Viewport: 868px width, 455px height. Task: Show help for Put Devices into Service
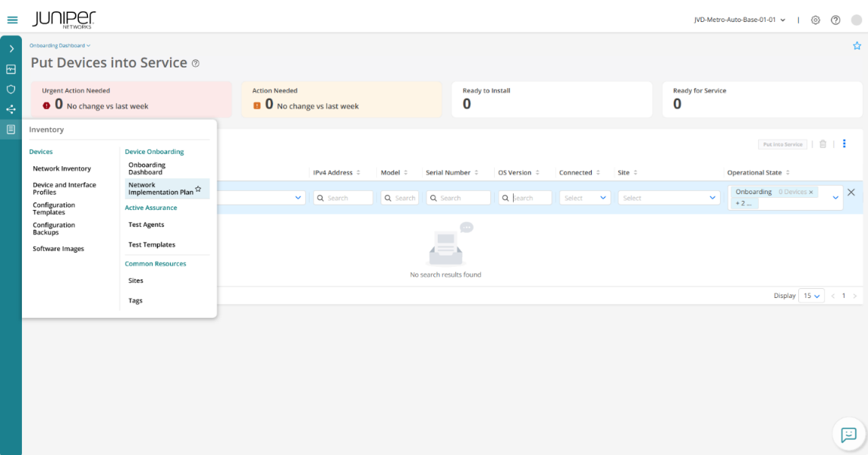(x=196, y=63)
